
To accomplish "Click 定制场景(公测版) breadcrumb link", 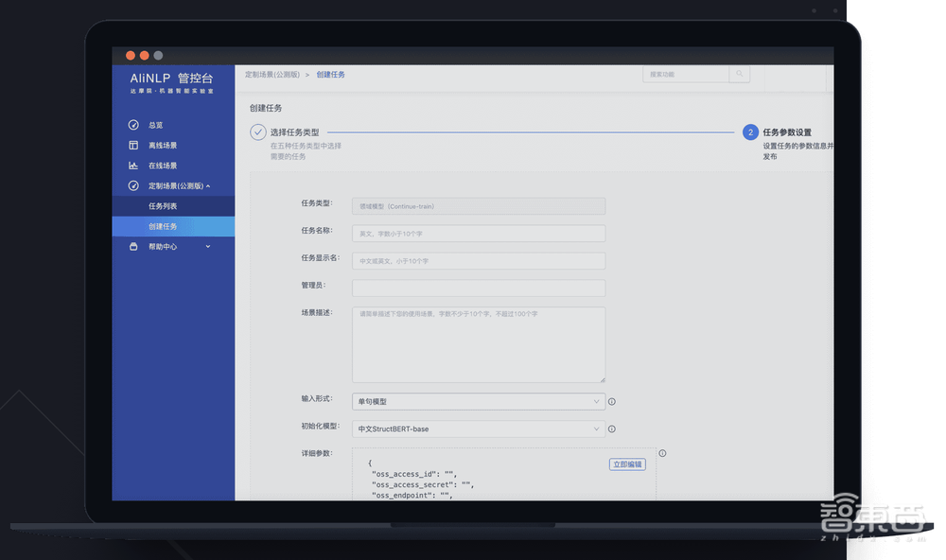I will 272,74.
